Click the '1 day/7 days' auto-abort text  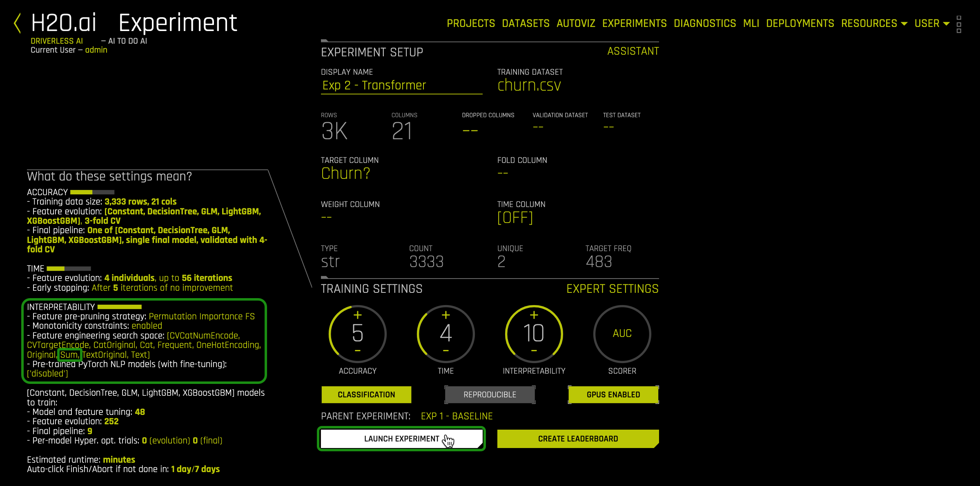tap(195, 469)
